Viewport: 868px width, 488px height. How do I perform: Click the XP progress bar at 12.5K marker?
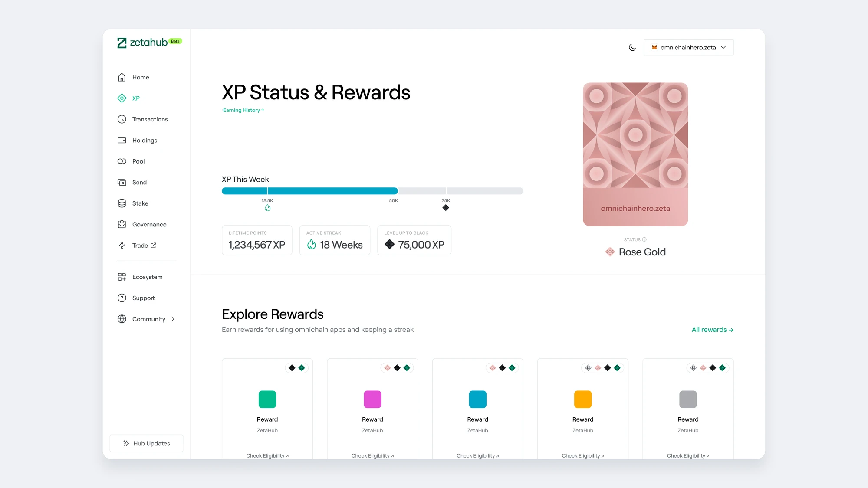pyautogui.click(x=267, y=190)
